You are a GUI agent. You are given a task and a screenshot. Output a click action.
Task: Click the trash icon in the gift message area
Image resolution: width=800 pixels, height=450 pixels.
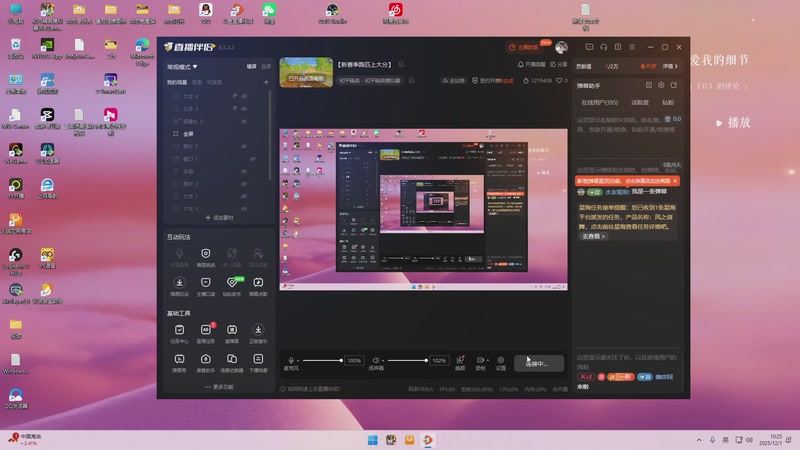(x=667, y=119)
